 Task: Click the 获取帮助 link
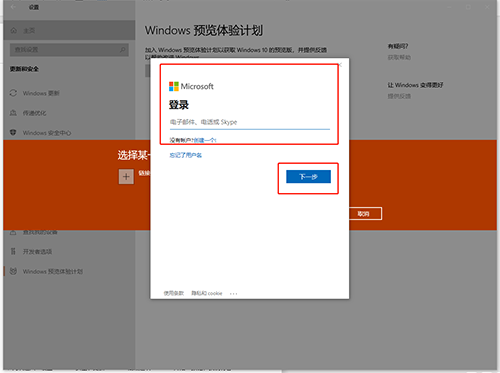pyautogui.click(x=399, y=57)
